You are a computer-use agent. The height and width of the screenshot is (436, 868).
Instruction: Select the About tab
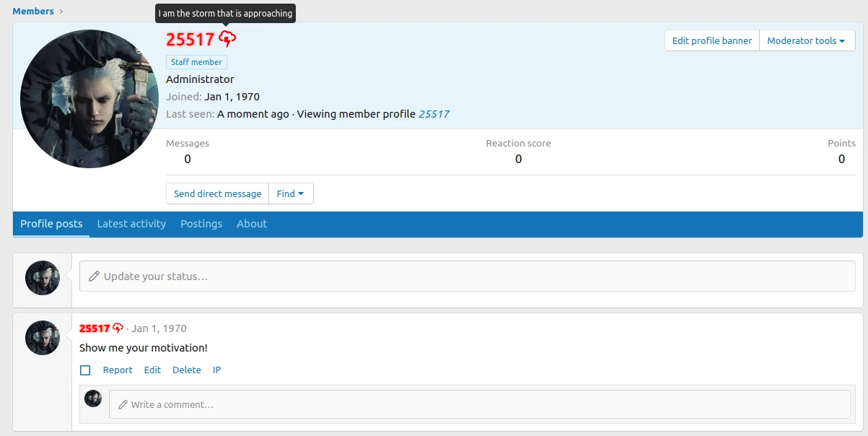pos(252,224)
